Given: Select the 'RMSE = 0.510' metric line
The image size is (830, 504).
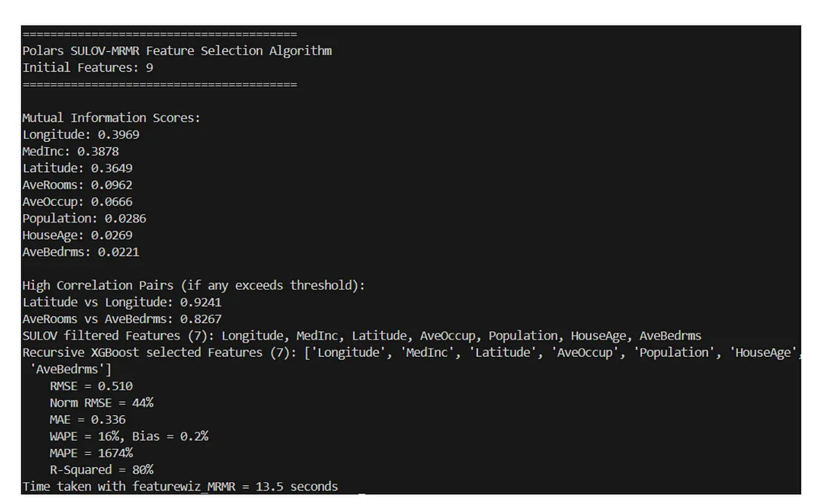Looking at the screenshot, I should point(91,386).
